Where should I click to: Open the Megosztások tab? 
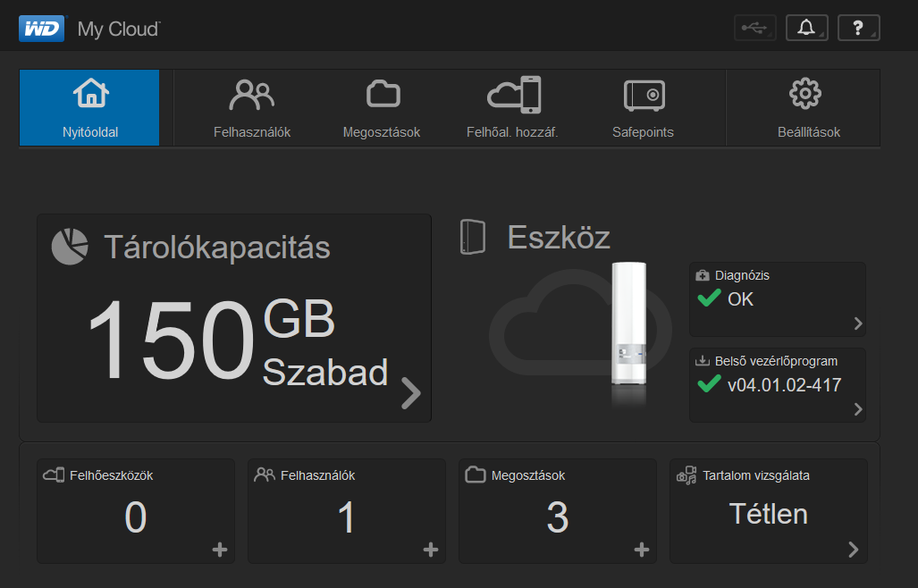click(382, 107)
